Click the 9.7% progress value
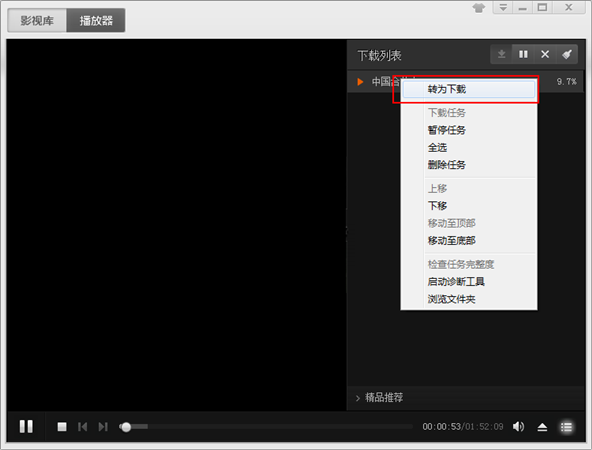 566,82
